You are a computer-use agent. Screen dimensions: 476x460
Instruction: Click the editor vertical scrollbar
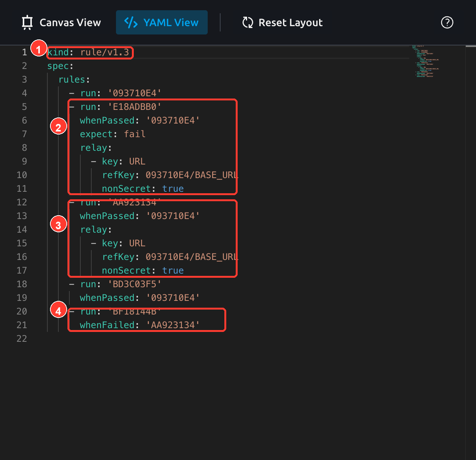point(471,252)
